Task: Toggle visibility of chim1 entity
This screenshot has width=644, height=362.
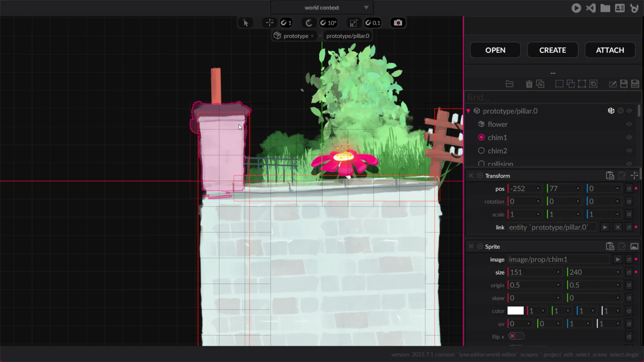Action: tap(629, 137)
